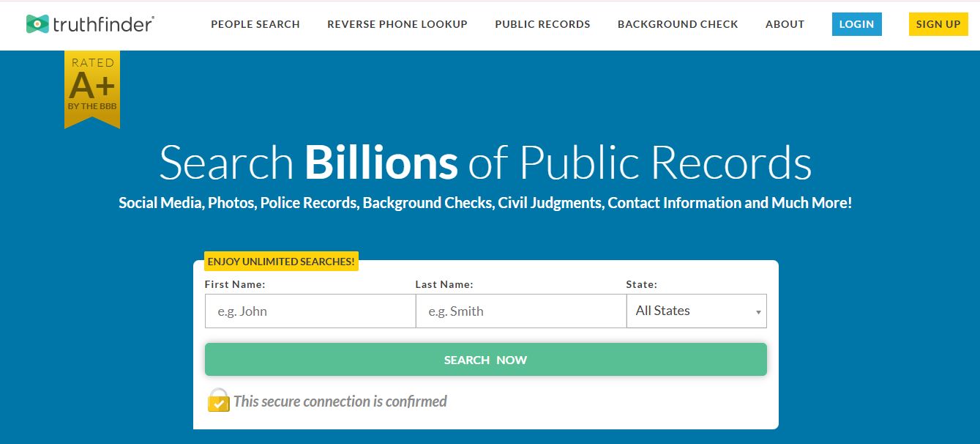The height and width of the screenshot is (444, 980).
Task: Click the Rated A+ BBB badge
Action: click(92, 89)
